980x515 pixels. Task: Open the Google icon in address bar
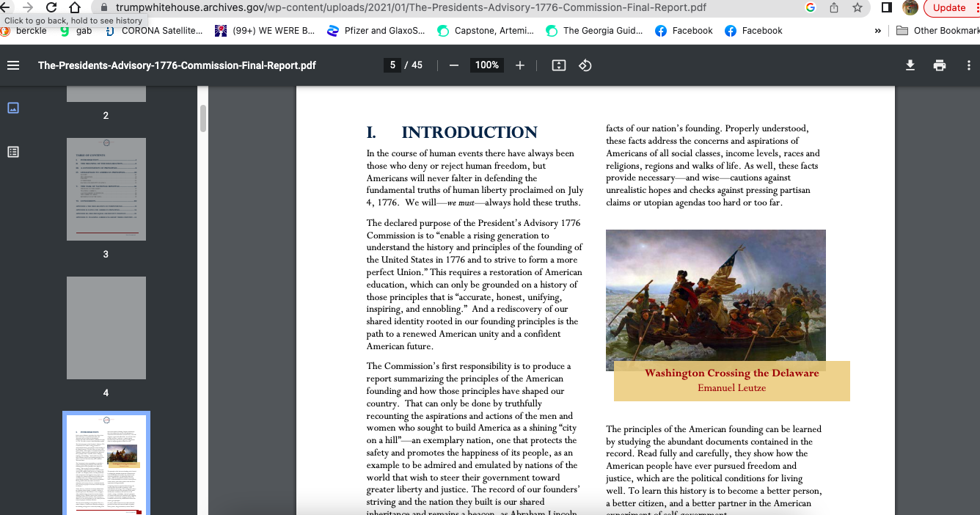811,7
